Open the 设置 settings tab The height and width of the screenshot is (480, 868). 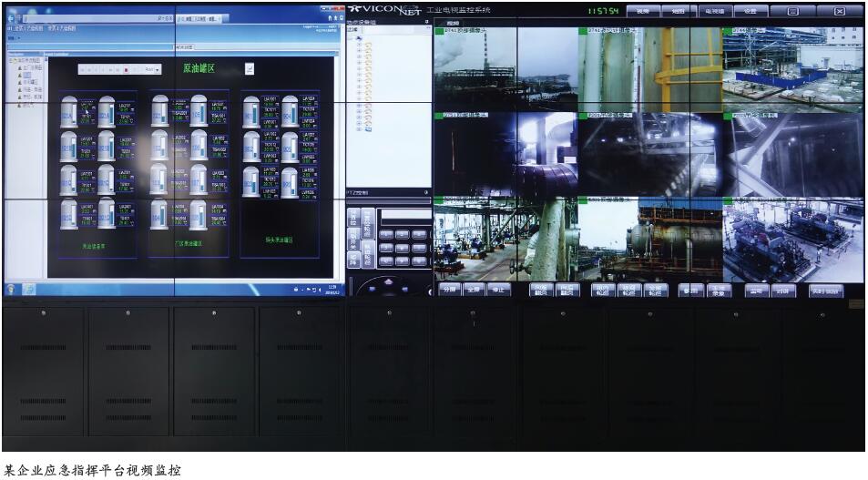pyautogui.click(x=750, y=11)
